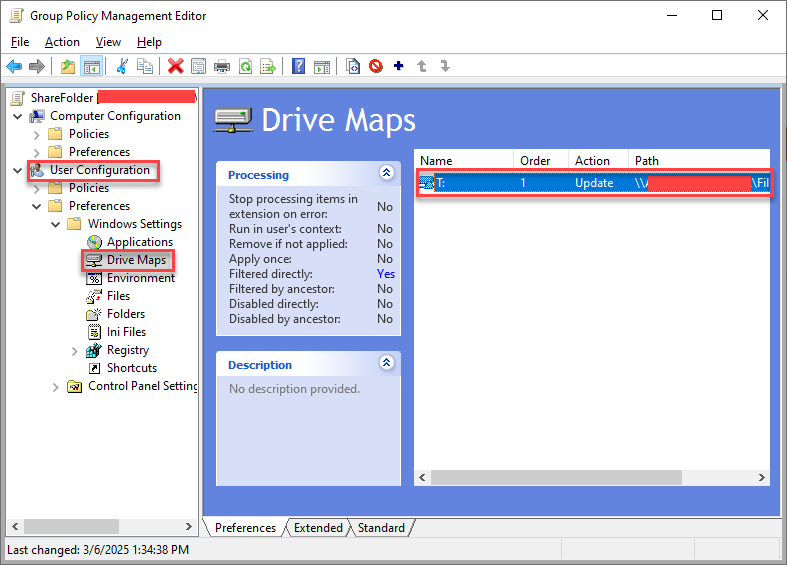
Task: Click the Move item down arrow icon
Action: coord(445,66)
